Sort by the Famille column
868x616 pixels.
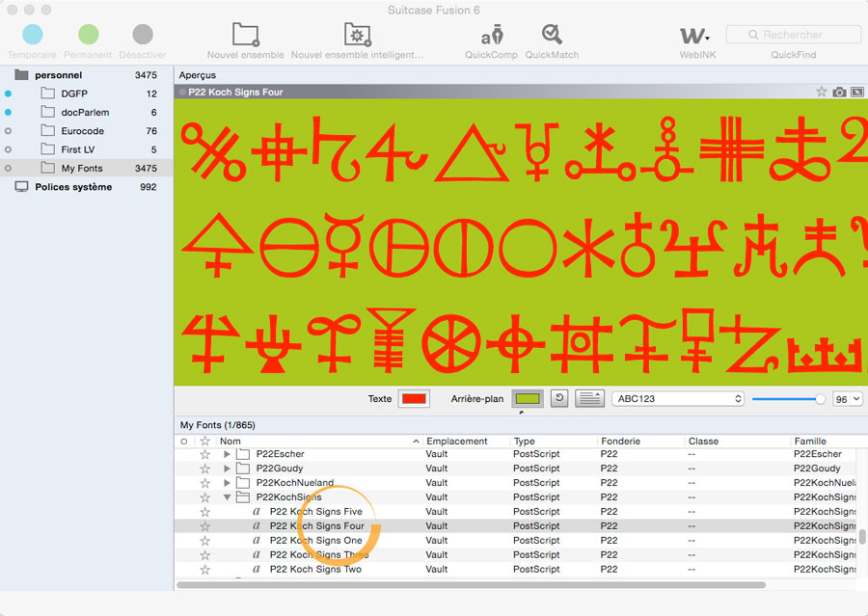coord(828,442)
